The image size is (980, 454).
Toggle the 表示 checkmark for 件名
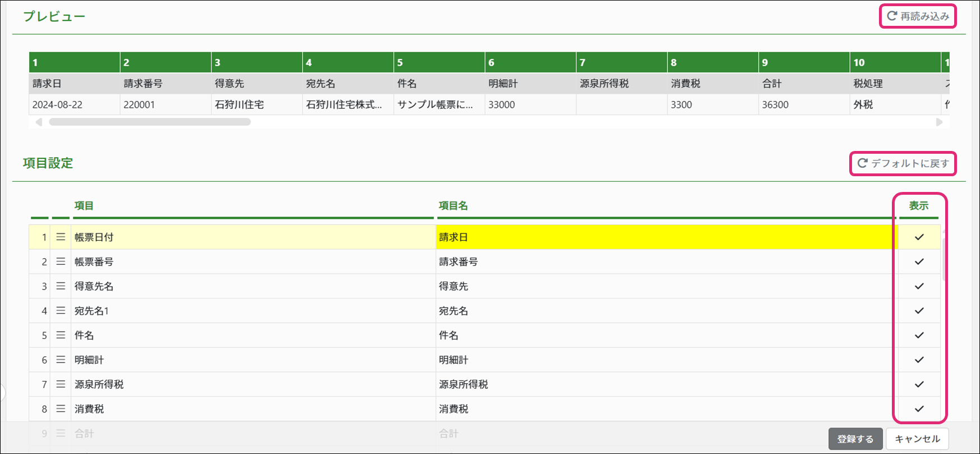coord(919,335)
